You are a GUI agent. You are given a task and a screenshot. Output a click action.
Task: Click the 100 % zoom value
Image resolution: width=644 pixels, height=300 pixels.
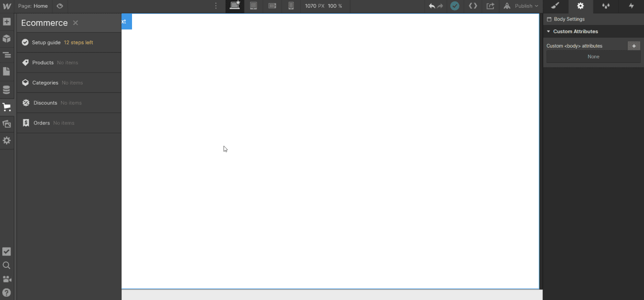pyautogui.click(x=335, y=6)
